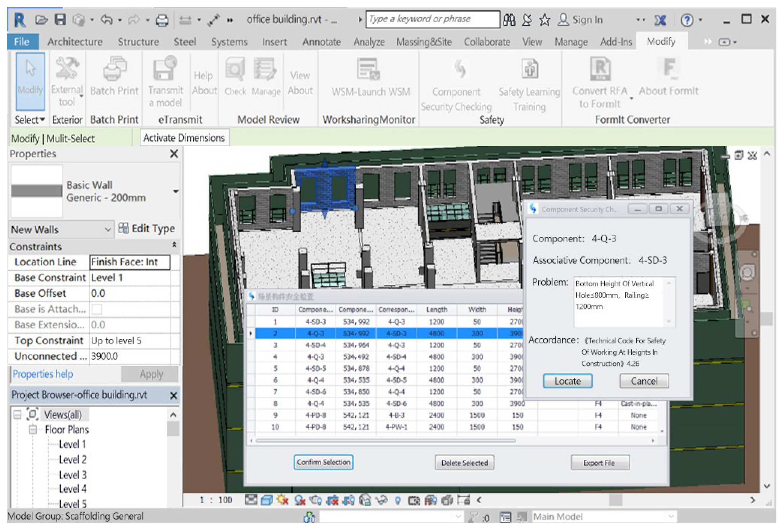Image resolution: width=783 pixels, height=532 pixels.
Task: Switch to the Annotate tab
Action: pyautogui.click(x=321, y=42)
